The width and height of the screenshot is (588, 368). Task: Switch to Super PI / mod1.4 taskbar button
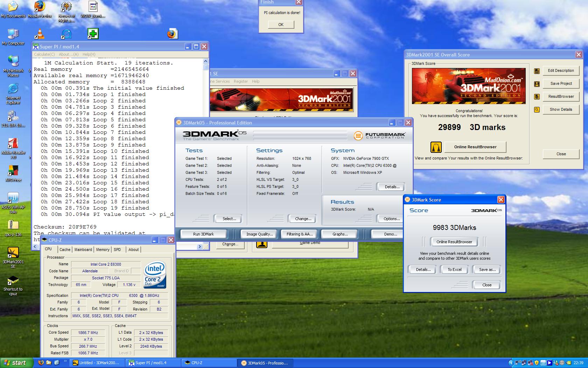[x=153, y=363]
